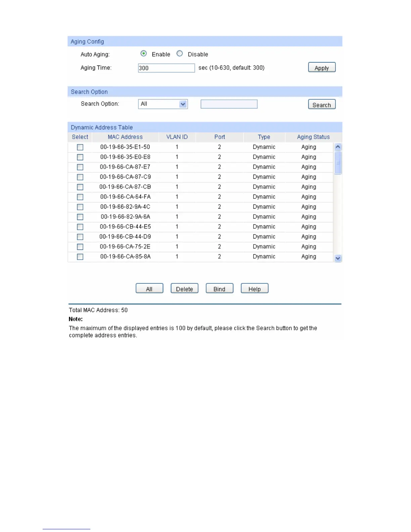Image resolution: width=411 pixels, height=532 pixels.
Task: Check the box for MAC 00-19-66-82-9A-6A
Action: 80,217
